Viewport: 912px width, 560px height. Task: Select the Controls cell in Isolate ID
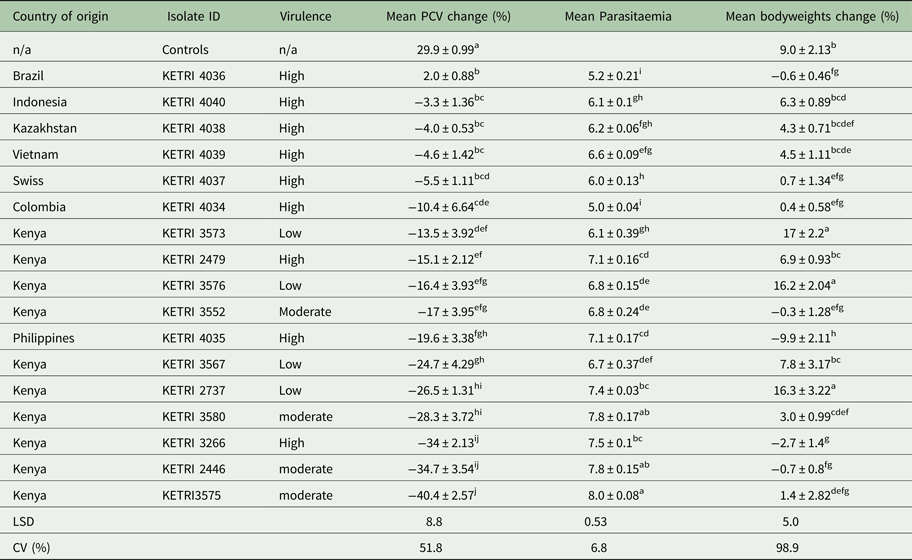tap(188, 48)
